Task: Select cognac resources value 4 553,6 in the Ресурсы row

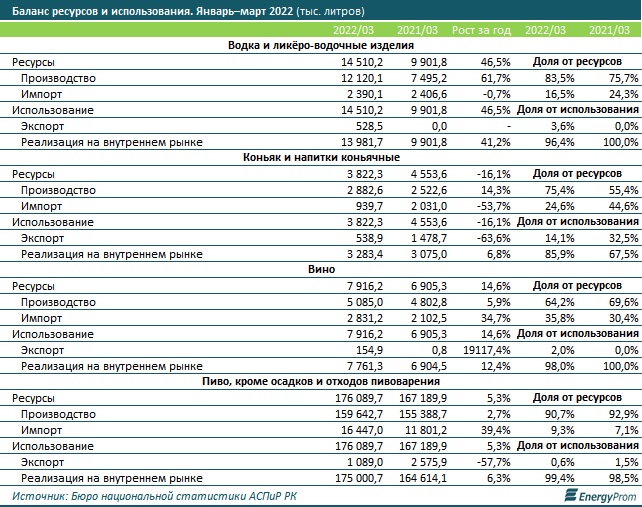Action: pyautogui.click(x=429, y=174)
